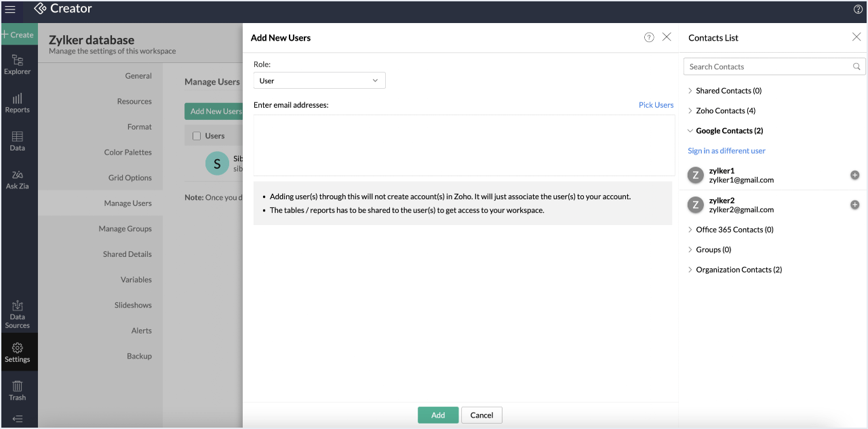Close the Contacts List panel
Viewport: 868px width, 429px height.
(x=856, y=37)
